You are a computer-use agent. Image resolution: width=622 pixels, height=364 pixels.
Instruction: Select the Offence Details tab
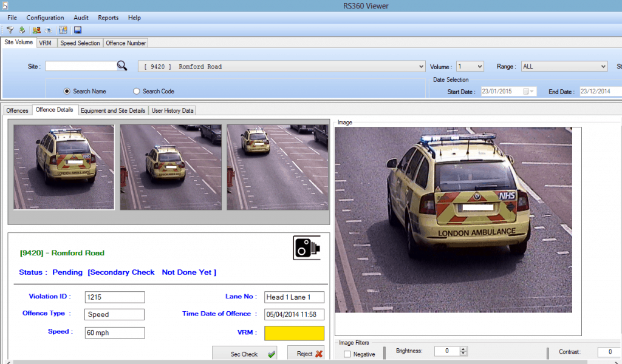[54, 110]
